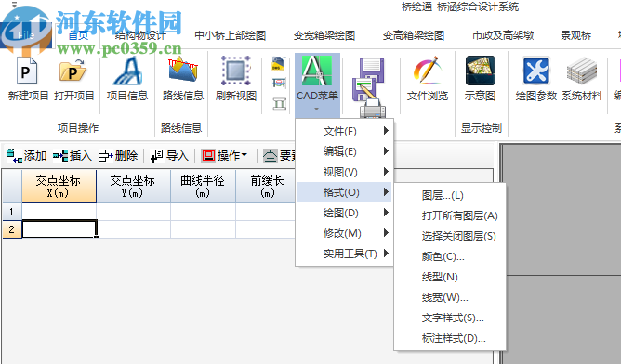Switch to 中小桥上部绘图 ribbon tab
Image resolution: width=621 pixels, height=364 pixels.
pos(231,35)
